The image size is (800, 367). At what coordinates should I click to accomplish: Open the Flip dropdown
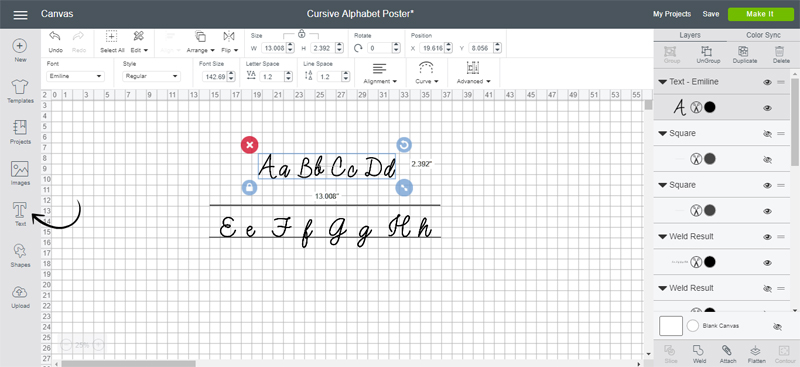point(229,42)
